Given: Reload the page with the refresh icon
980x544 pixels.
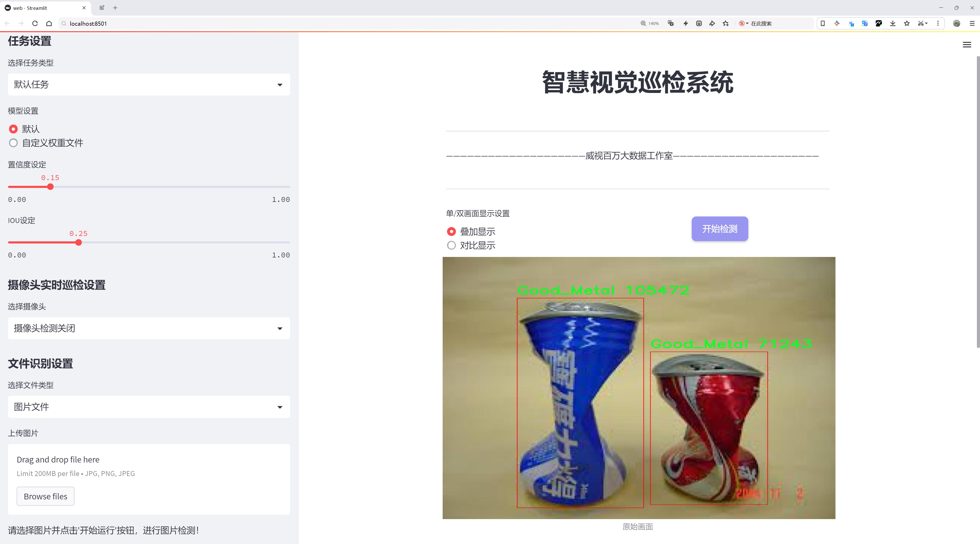Looking at the screenshot, I should click(35, 24).
